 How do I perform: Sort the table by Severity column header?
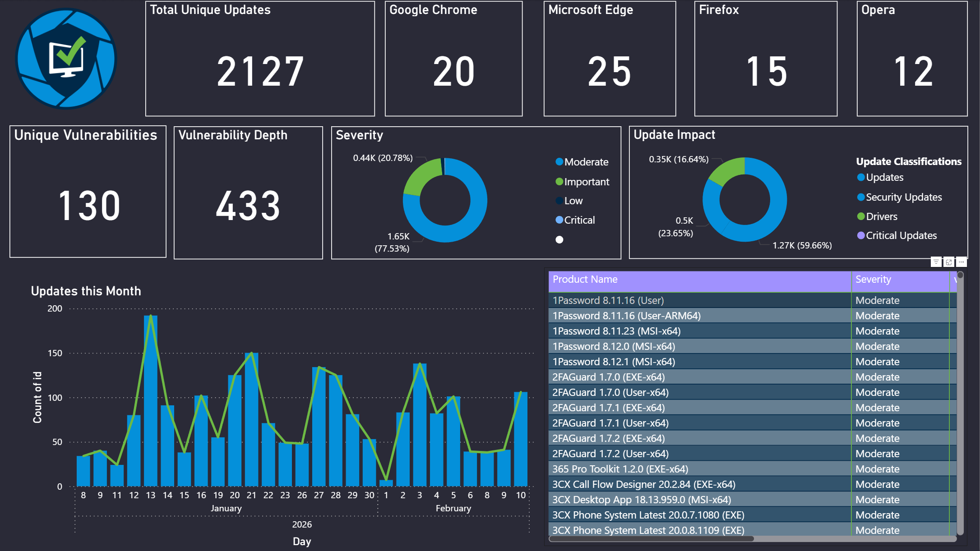(873, 280)
